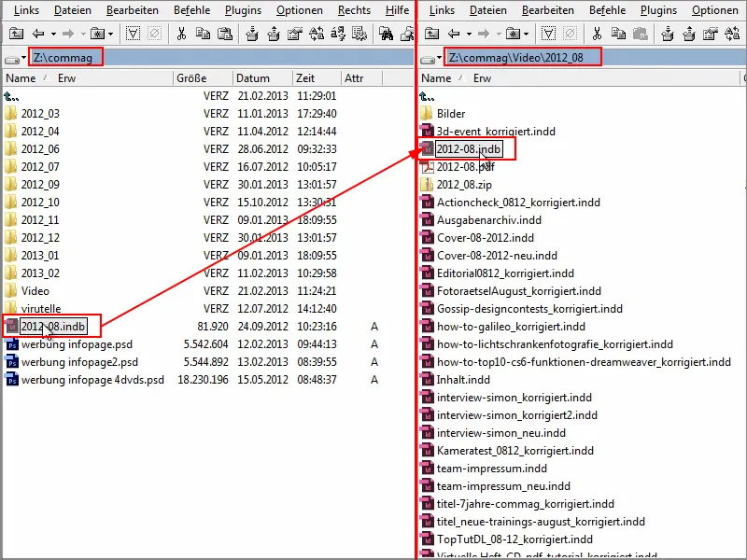Click the Cut scissors icon in left toolbar

click(x=181, y=34)
